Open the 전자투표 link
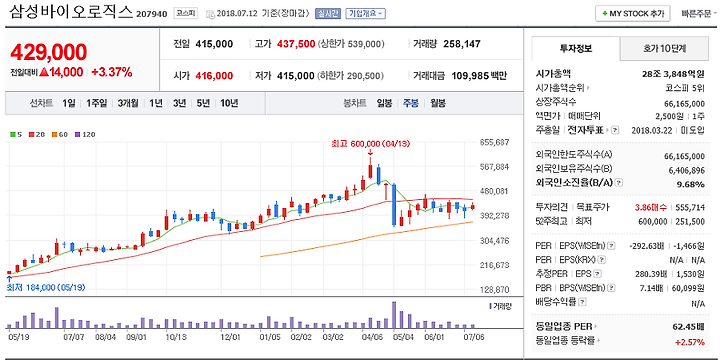Screen dimensions: 720x360 click(x=588, y=130)
